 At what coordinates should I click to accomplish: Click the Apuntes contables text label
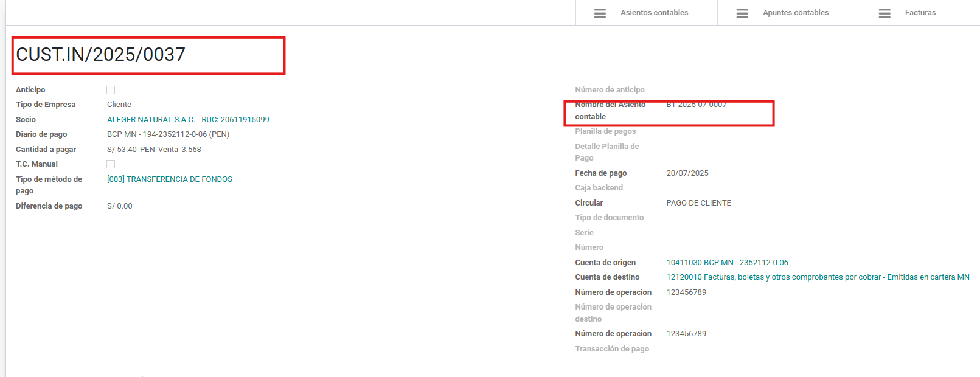[x=796, y=13]
